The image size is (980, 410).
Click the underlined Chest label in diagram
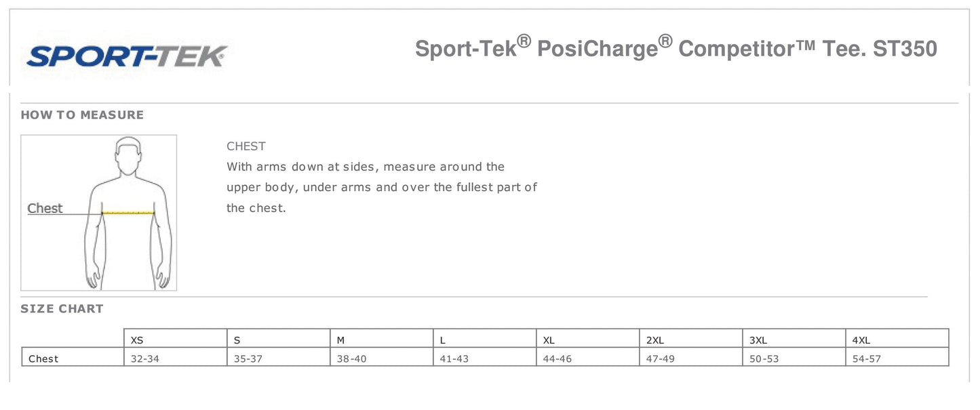[45, 209]
